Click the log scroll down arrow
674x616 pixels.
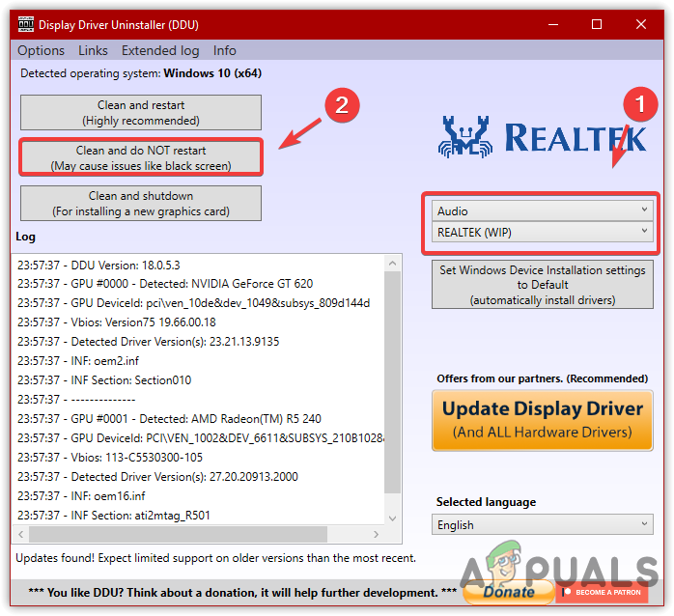(x=392, y=518)
